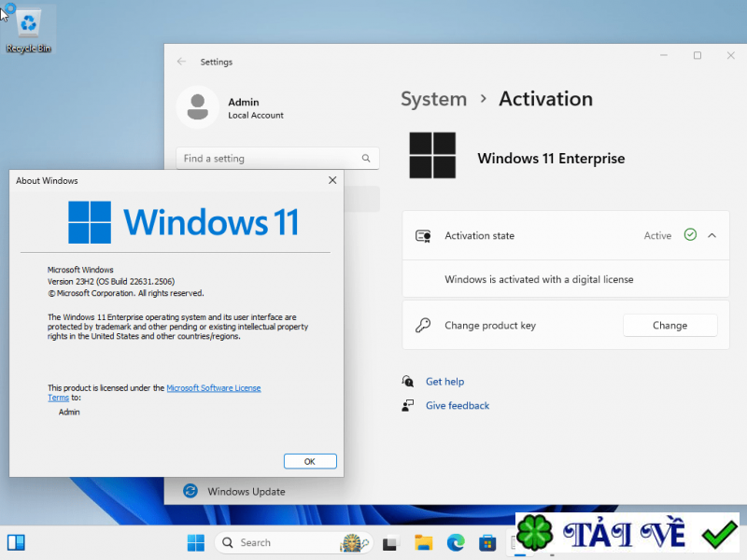
Task: Click System in the breadcrumb navigation
Action: tap(433, 99)
